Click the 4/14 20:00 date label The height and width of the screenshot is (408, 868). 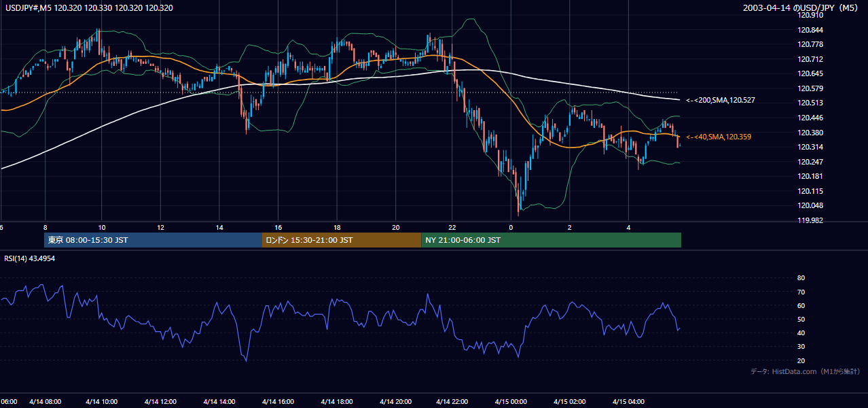click(x=395, y=401)
